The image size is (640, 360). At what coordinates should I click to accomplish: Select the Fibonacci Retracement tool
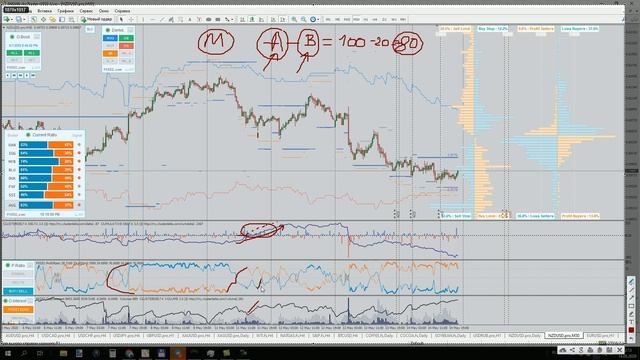click(x=181, y=19)
